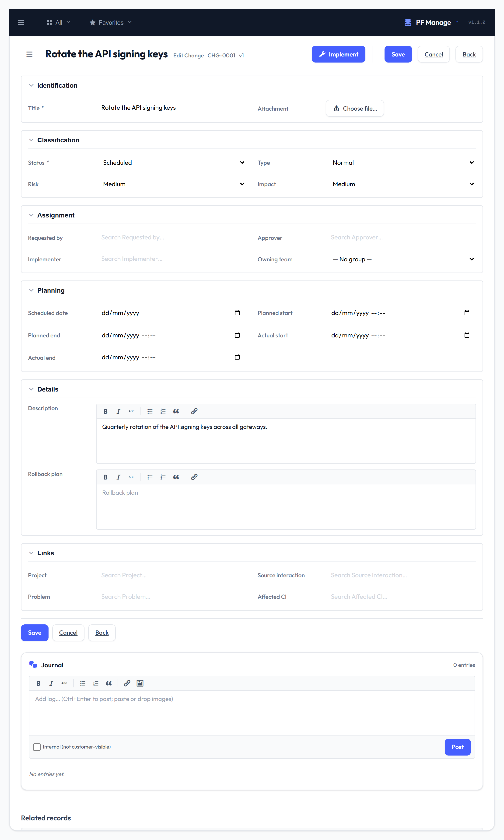Open the All menu in navbar
The width and height of the screenshot is (504, 840).
click(x=58, y=22)
